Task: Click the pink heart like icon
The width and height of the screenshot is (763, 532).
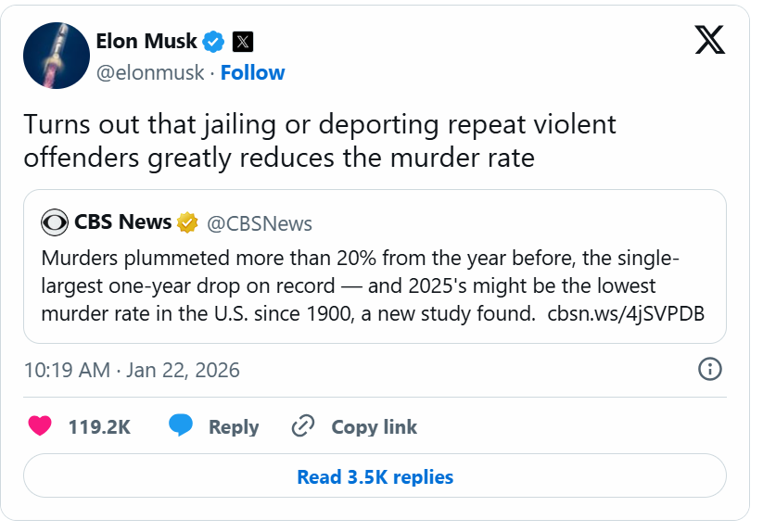Action: (39, 426)
